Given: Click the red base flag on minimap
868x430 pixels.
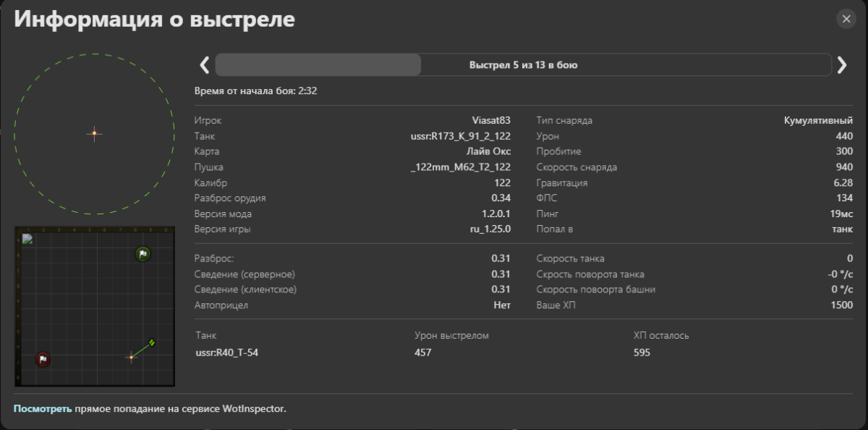Looking at the screenshot, I should tap(43, 359).
